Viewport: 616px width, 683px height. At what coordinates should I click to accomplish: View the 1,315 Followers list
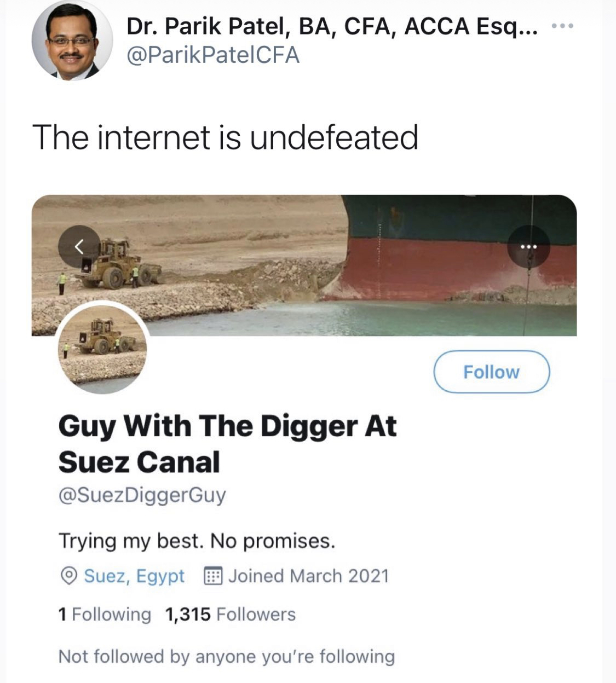tap(230, 615)
